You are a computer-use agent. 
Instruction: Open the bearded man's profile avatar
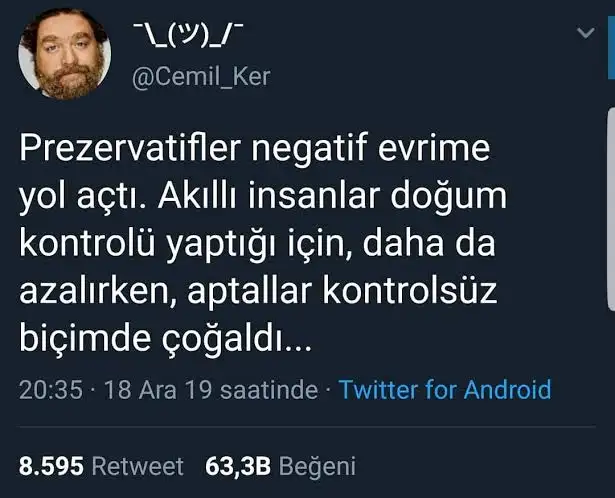[x=65, y=54]
